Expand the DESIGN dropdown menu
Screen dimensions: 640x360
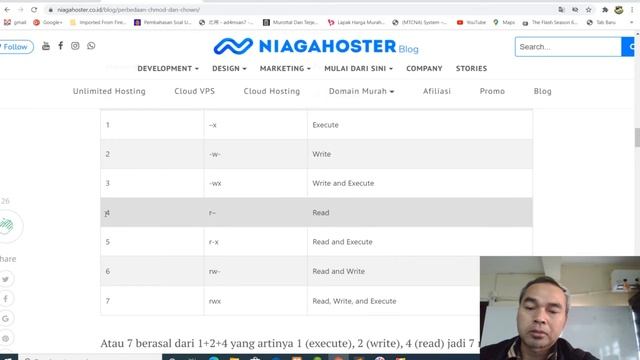tap(229, 69)
